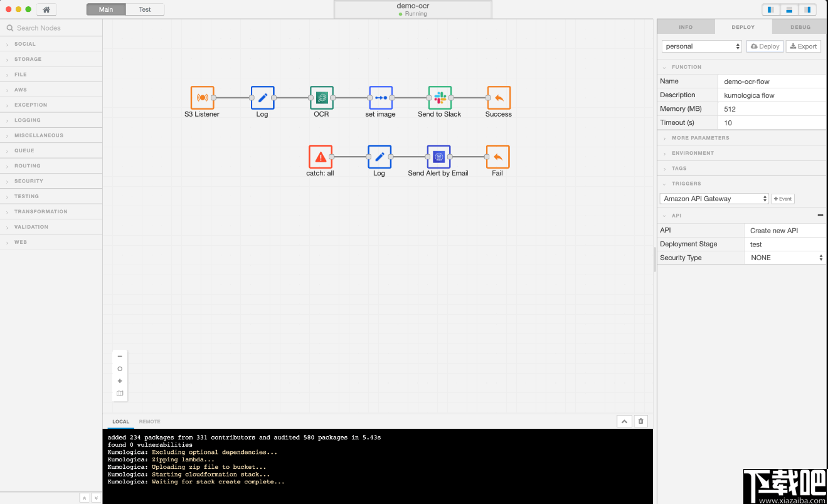This screenshot has height=504, width=828.
Task: Collapse the API section with minus icon
Action: pos(820,215)
